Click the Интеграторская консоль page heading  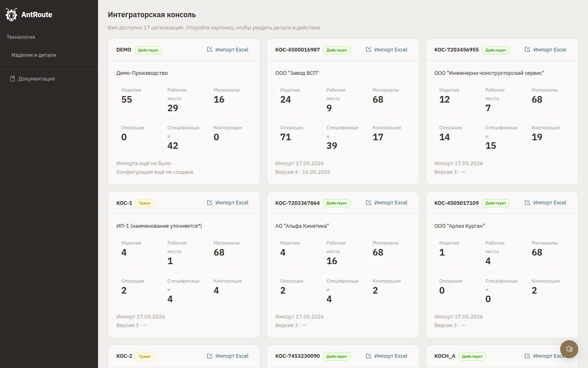click(152, 15)
